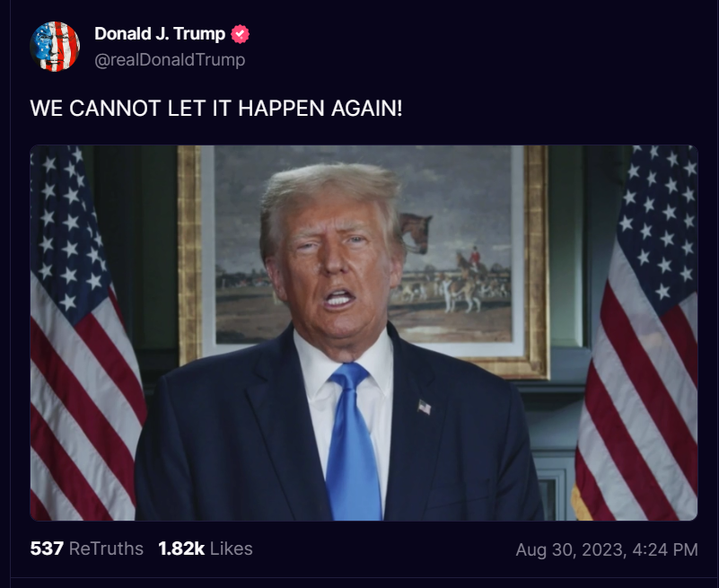Image resolution: width=719 pixels, height=588 pixels.
Task: Click the gold picture frame in the video
Action: 537,261
